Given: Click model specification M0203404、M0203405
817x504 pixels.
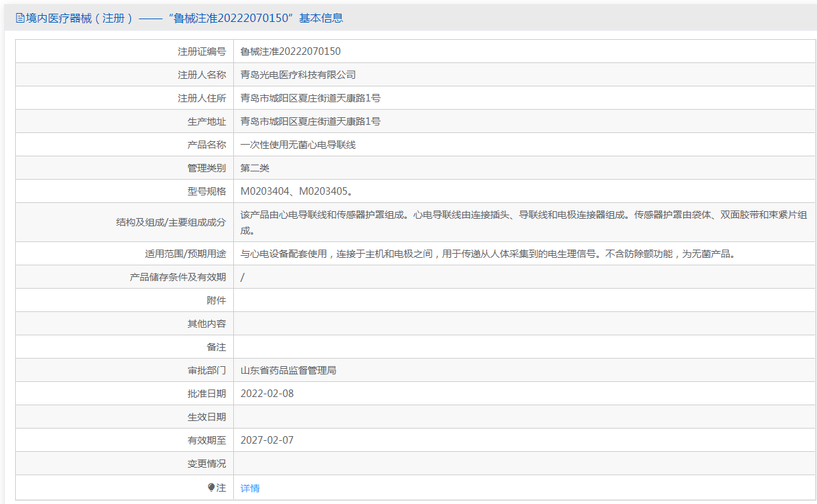Looking at the screenshot, I should (296, 191).
